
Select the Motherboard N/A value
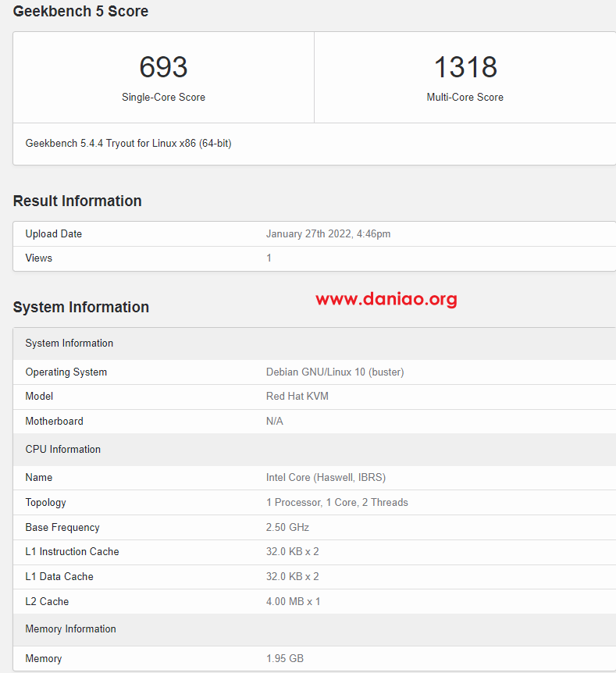pyautogui.click(x=275, y=421)
